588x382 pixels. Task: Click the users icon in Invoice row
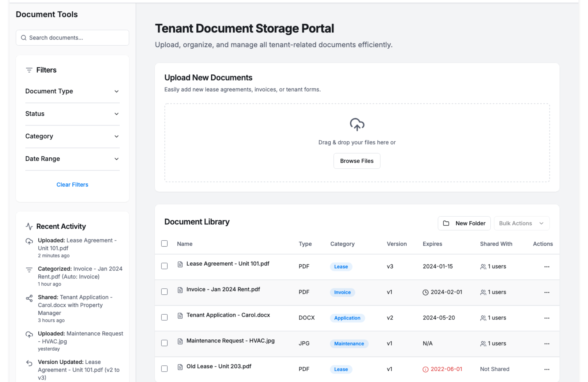click(x=483, y=292)
